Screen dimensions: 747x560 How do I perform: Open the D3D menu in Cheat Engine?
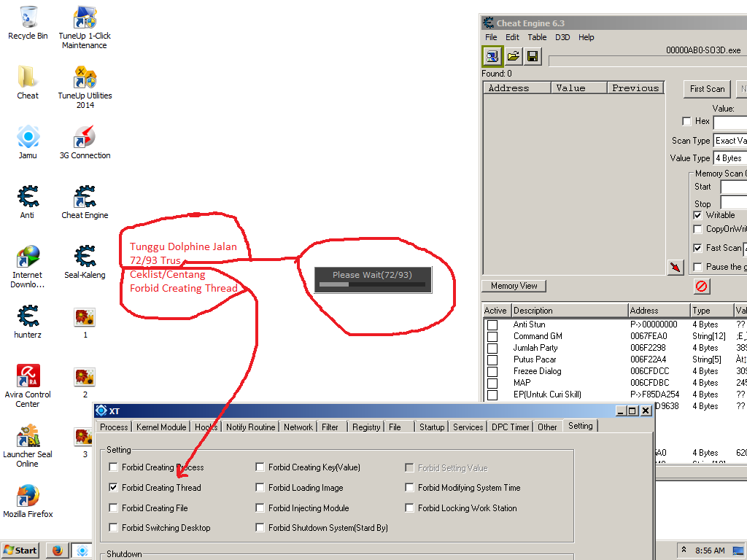click(x=562, y=37)
